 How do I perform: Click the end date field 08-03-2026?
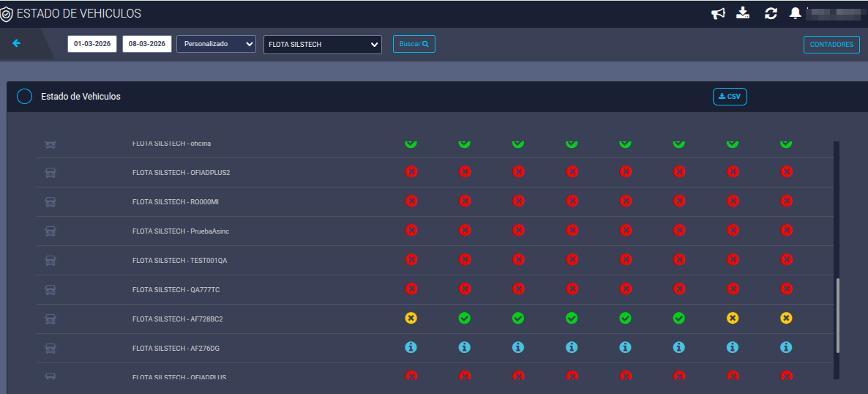146,44
